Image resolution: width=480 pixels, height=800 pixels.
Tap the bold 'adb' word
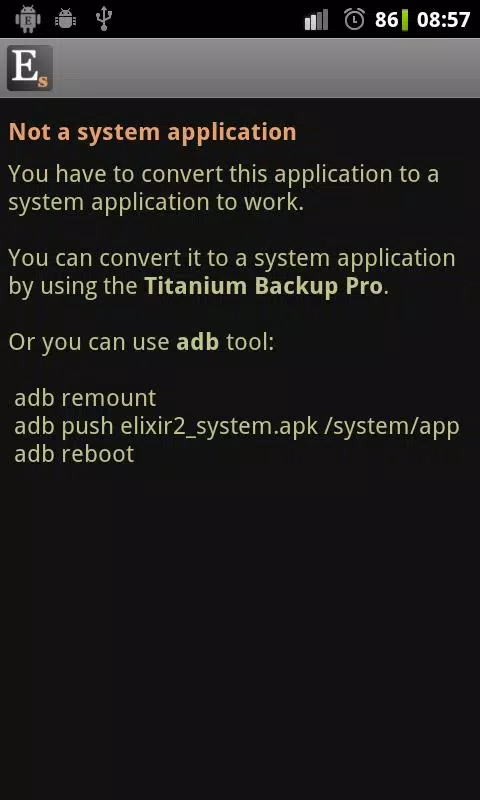[197, 342]
